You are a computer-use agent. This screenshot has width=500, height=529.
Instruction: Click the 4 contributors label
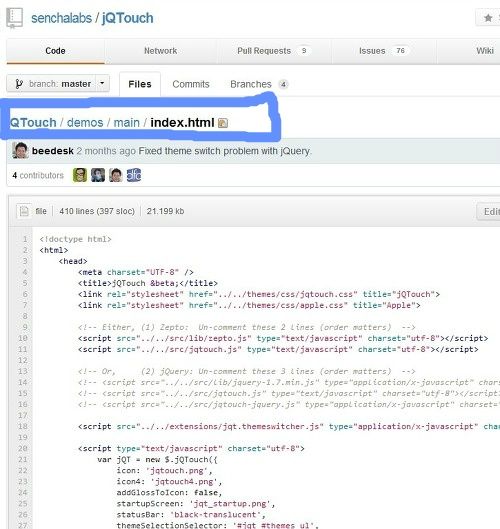click(38, 175)
